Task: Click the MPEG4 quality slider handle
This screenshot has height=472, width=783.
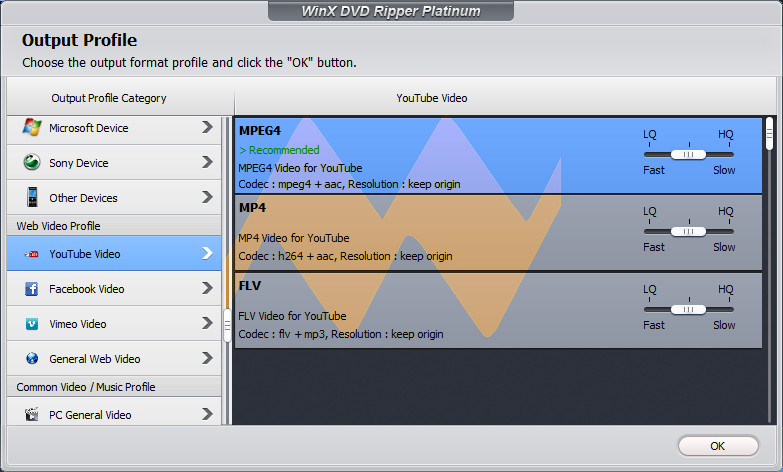Action: tap(688, 154)
